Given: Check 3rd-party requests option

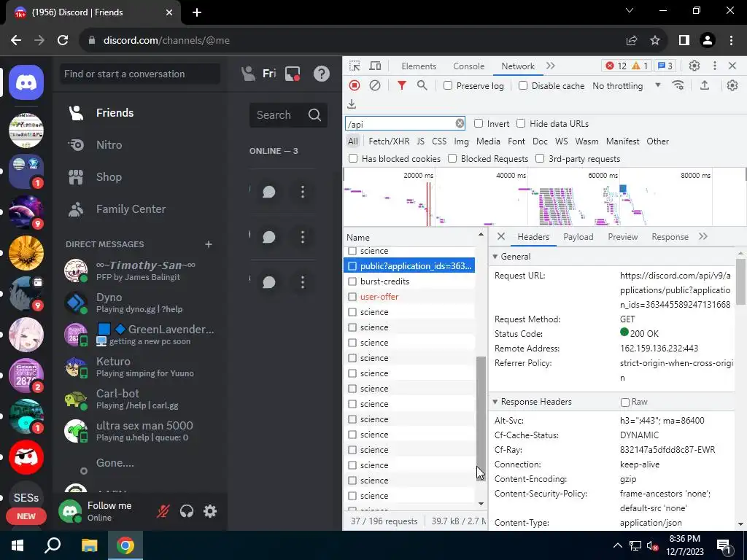Looking at the screenshot, I should pyautogui.click(x=540, y=158).
